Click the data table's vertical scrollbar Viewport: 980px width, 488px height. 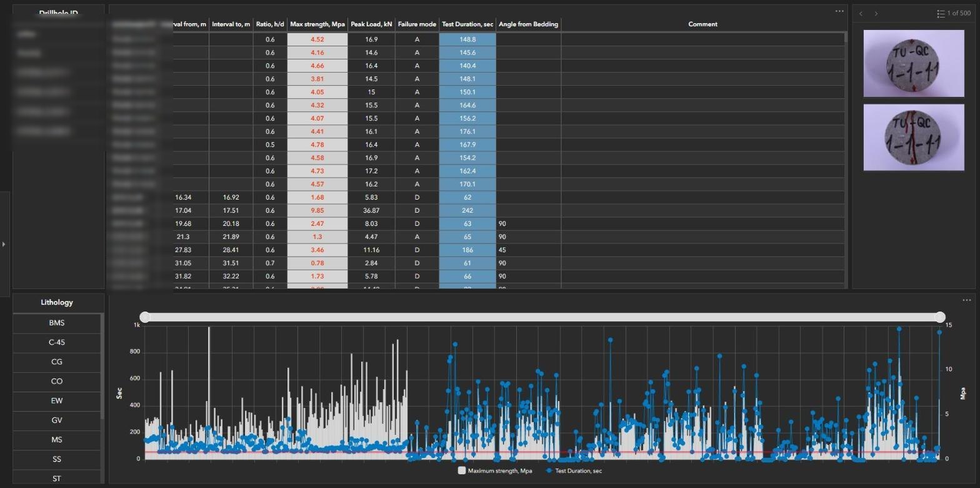pos(846,38)
